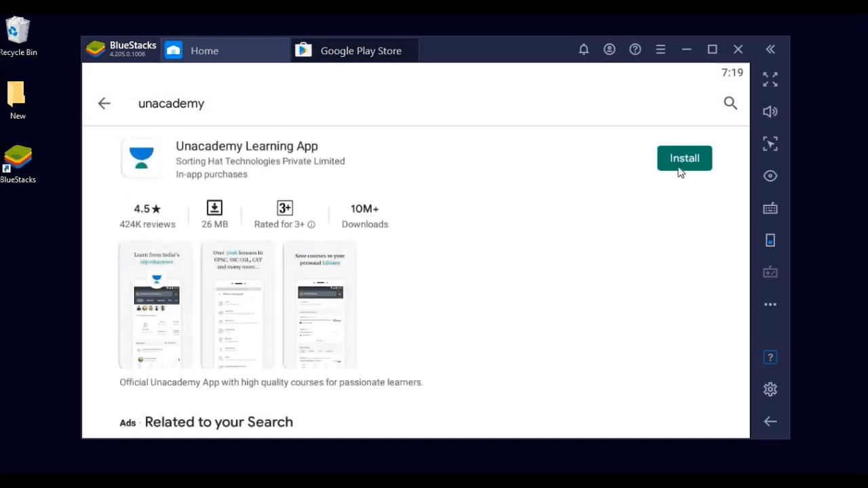The image size is (868, 488).
Task: Click the unacademy search text field
Action: (407, 104)
